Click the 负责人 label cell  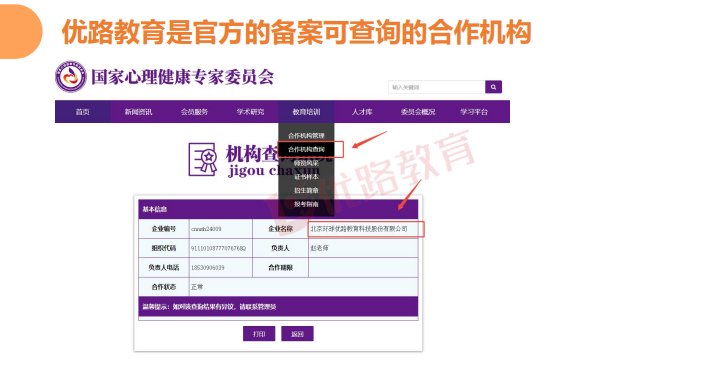tap(280, 248)
